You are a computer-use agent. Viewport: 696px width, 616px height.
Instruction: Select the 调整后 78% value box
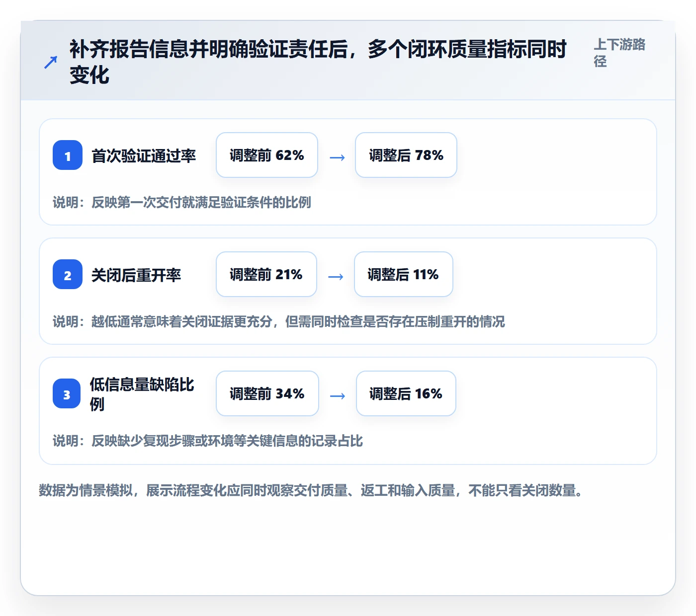click(x=406, y=155)
